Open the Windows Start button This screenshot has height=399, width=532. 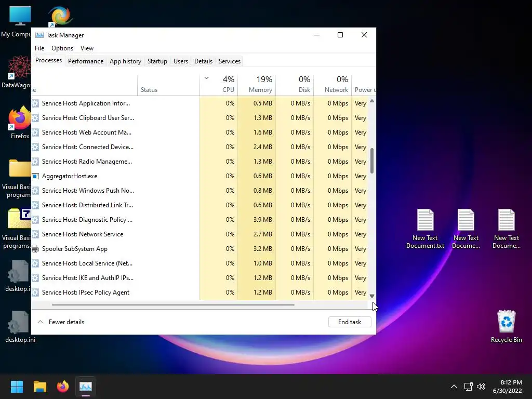click(x=17, y=387)
